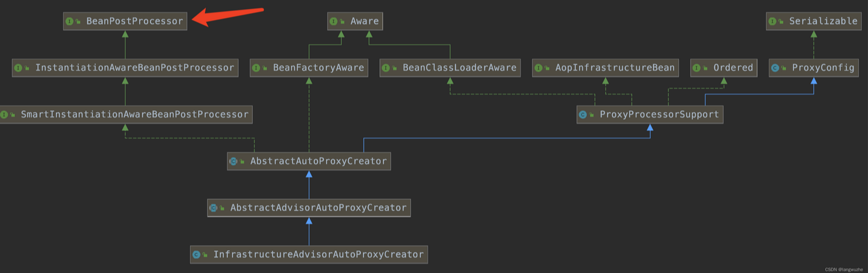Select the InfrastructureAdvisorAutoProxyCreator node
868x273 pixels.
click(309, 254)
